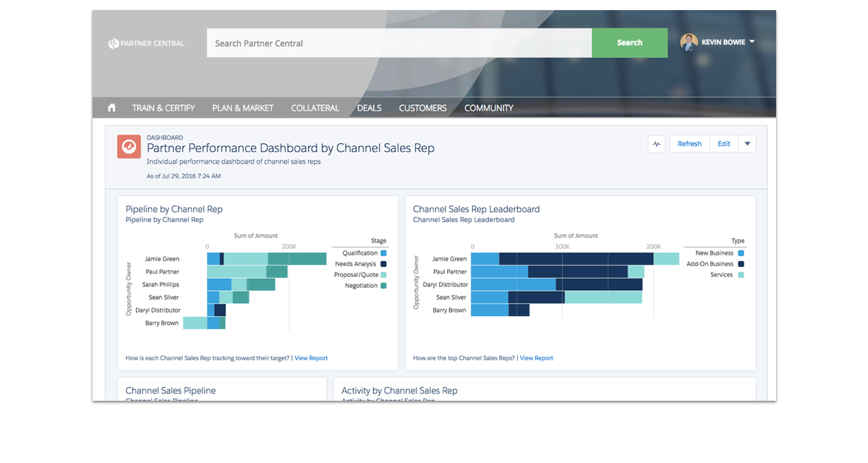Open the user menu dropdown arrow
Image resolution: width=868 pixels, height=463 pixels.
[752, 42]
